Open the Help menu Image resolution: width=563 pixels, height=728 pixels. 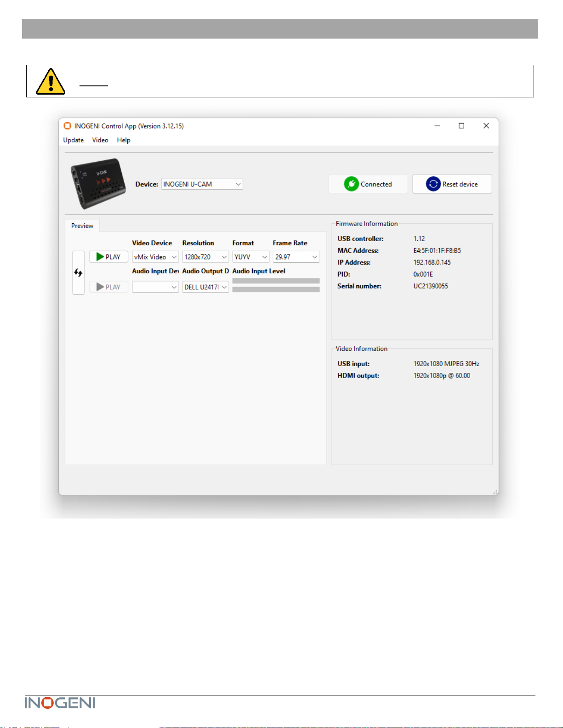coord(124,140)
